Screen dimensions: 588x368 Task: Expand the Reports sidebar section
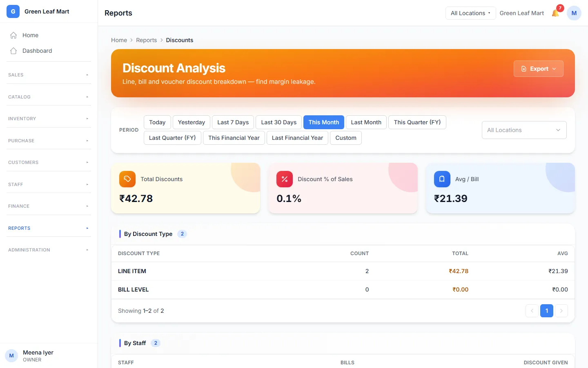[x=49, y=228]
